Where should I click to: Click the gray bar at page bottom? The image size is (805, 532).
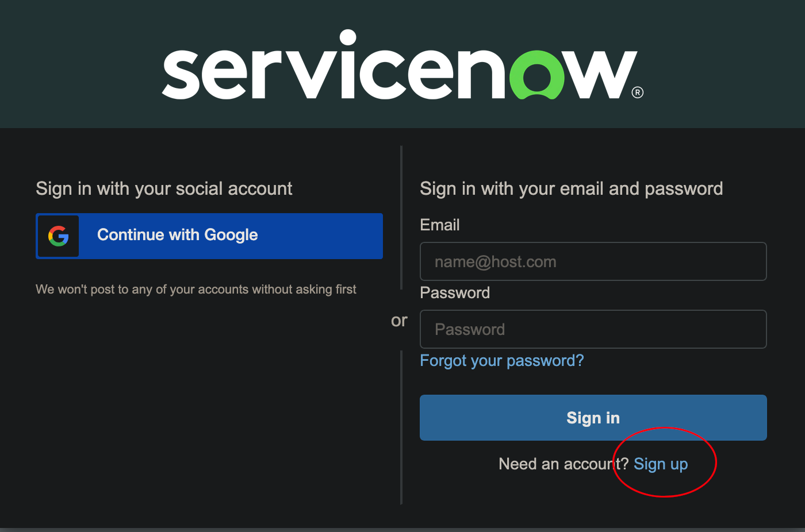pos(402,530)
